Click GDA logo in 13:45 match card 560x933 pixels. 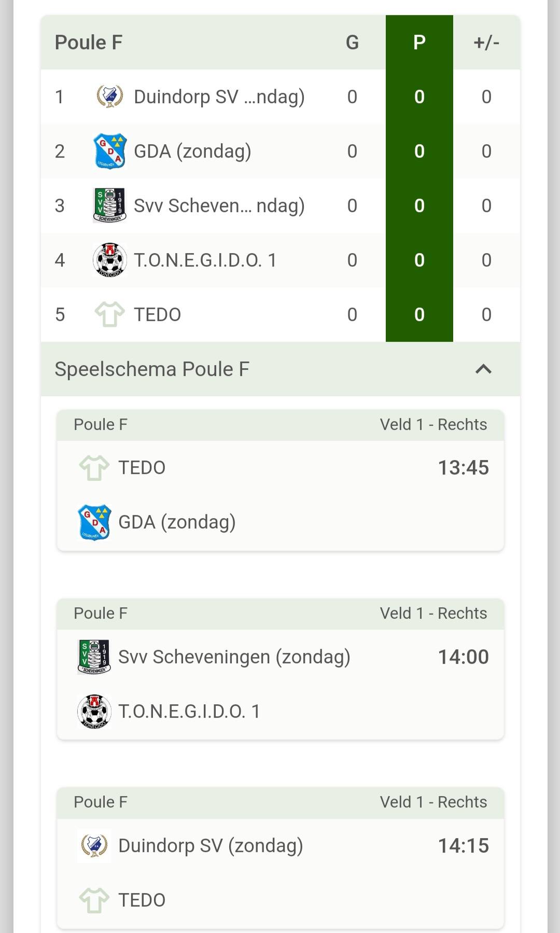pyautogui.click(x=94, y=522)
